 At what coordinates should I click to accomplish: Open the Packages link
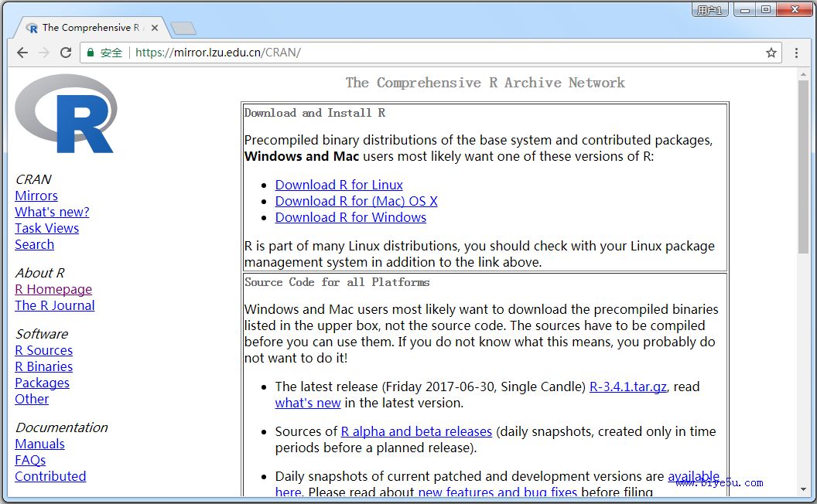pos(42,383)
